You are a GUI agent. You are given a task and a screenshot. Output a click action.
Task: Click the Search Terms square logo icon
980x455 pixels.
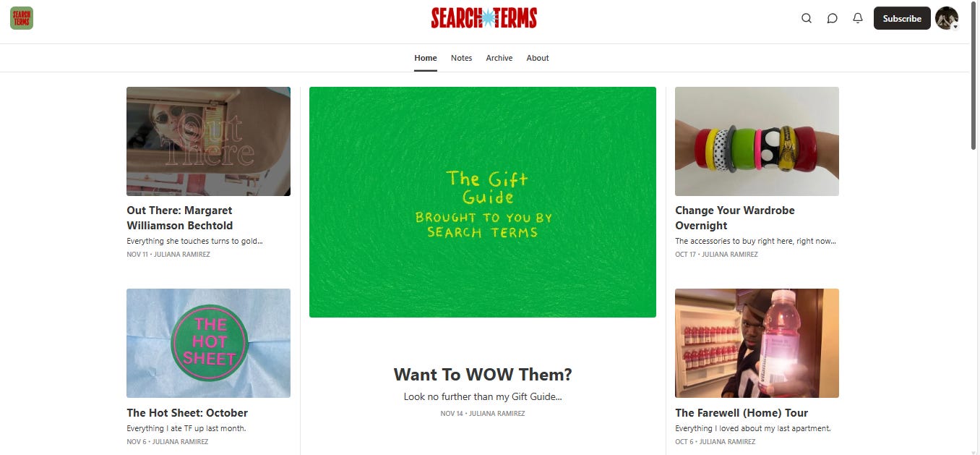(22, 18)
